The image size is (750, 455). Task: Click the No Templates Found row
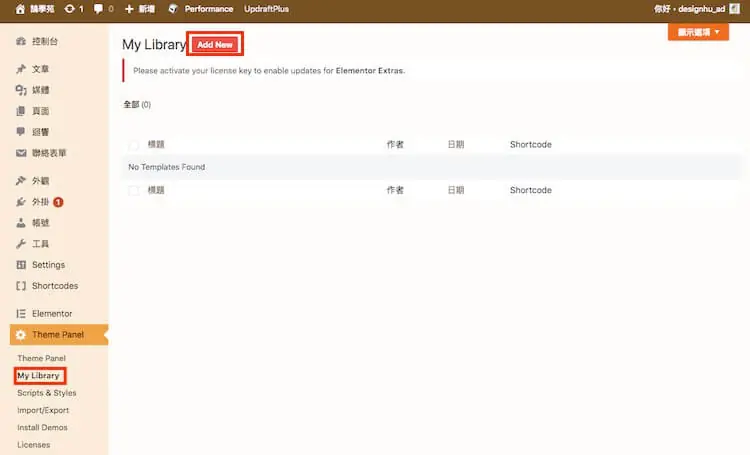tap(430, 167)
